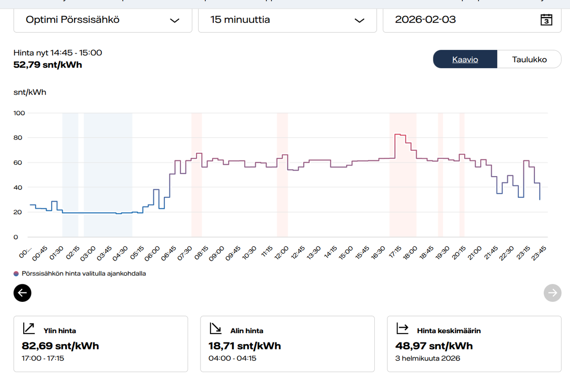Viewport: 570px width, 392px height.
Task: Click the snt/kWh y-axis unit label
Action: click(x=30, y=92)
